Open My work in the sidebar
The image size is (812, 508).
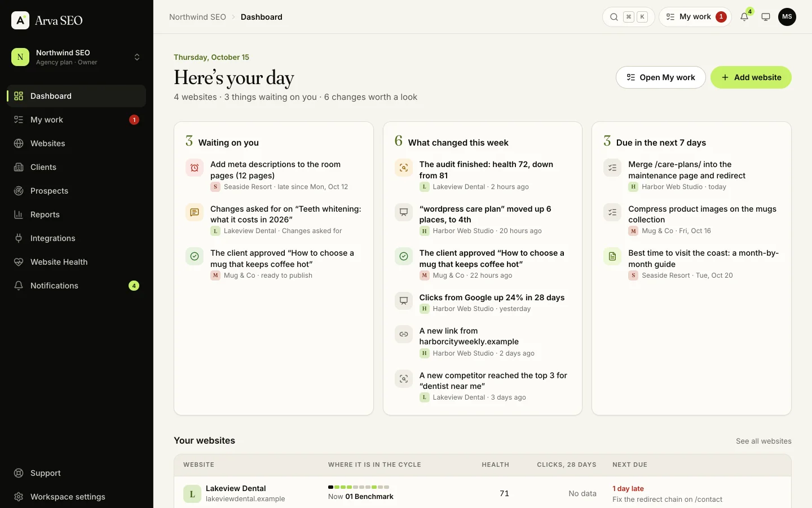pyautogui.click(x=77, y=120)
